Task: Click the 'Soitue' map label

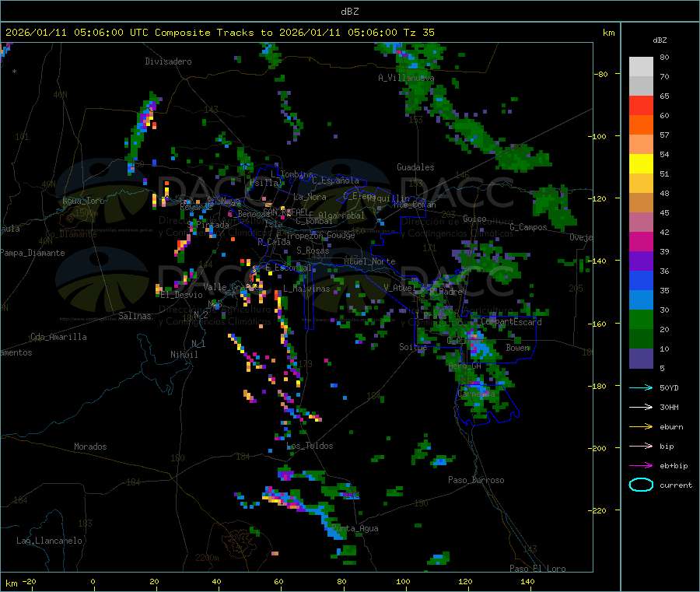Action: coord(413,346)
